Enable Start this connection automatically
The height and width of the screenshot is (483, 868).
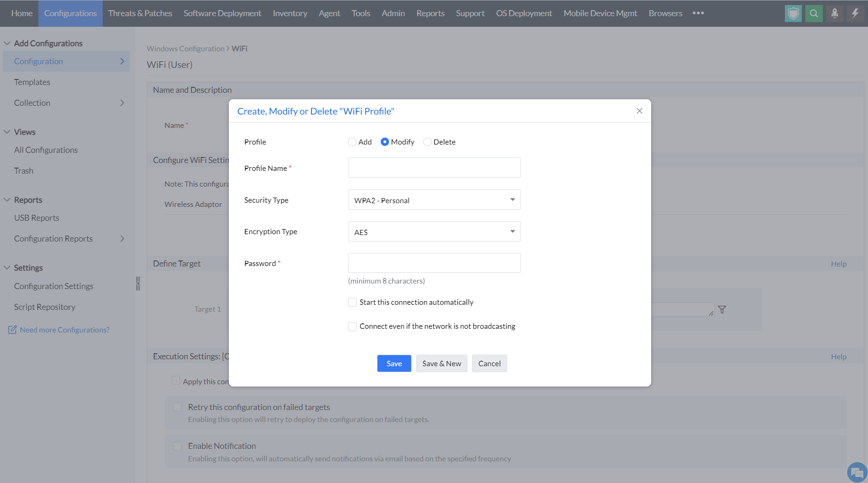coord(352,302)
